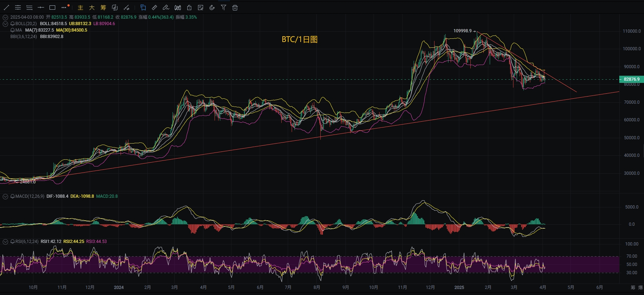Click the MACD(12,26,9) indicator label
The height and width of the screenshot is (295, 644).
tap(30, 196)
